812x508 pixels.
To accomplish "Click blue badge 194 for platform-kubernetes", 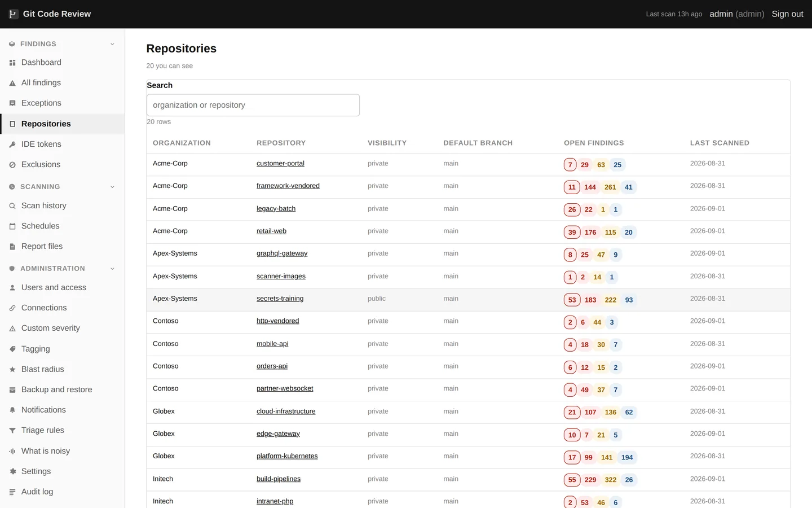I will (x=627, y=458).
